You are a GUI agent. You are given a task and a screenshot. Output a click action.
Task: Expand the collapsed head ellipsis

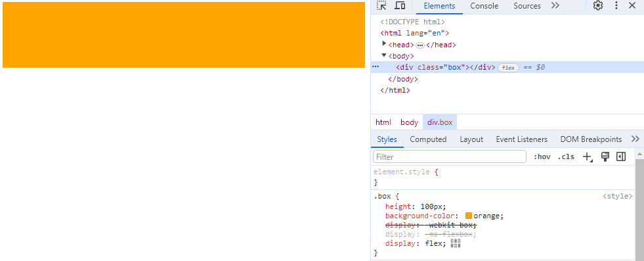pyautogui.click(x=419, y=45)
